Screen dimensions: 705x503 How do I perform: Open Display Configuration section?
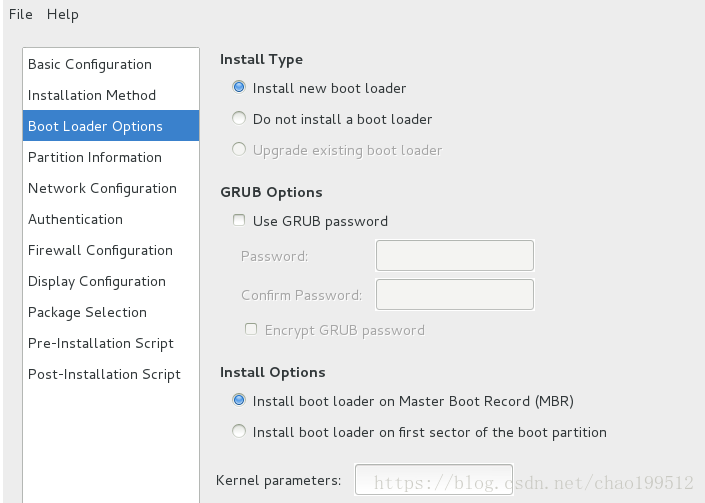pyautogui.click(x=111, y=281)
